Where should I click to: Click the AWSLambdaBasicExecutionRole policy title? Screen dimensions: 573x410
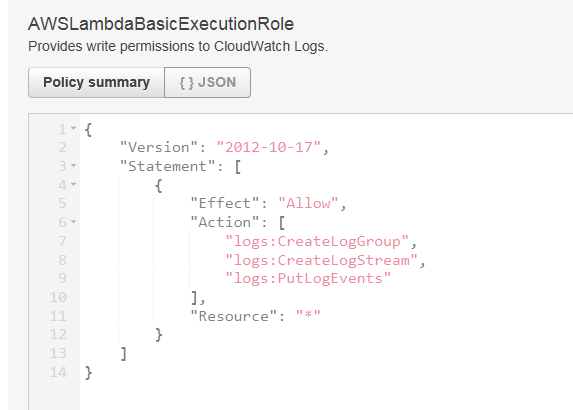(161, 24)
